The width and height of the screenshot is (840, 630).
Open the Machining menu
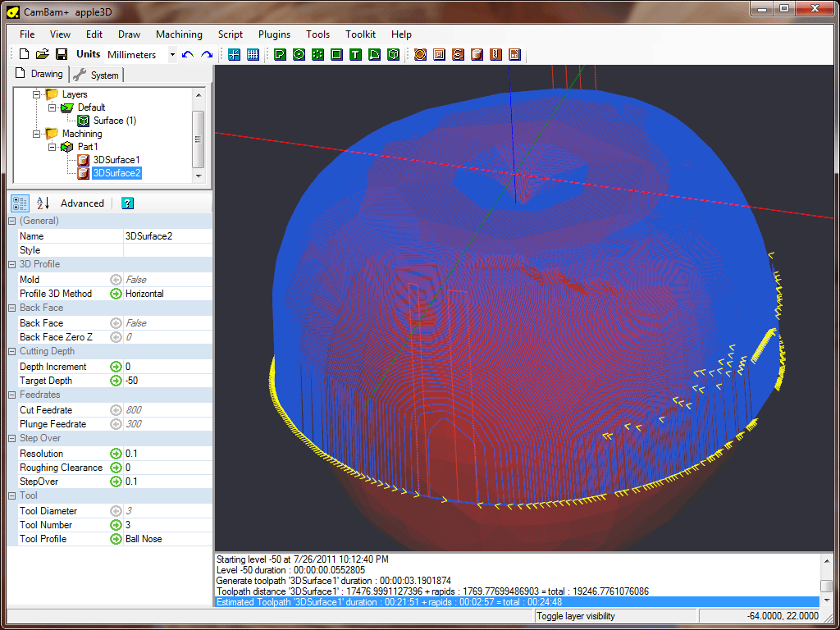179,34
